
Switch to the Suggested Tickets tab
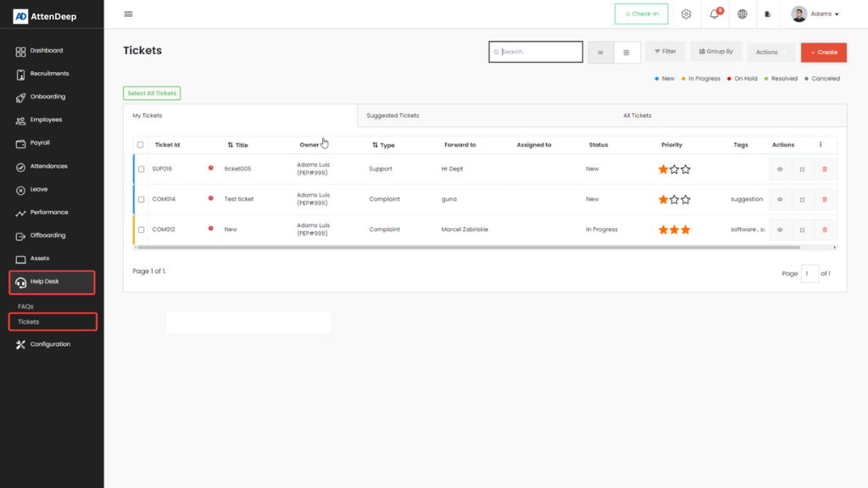[392, 115]
